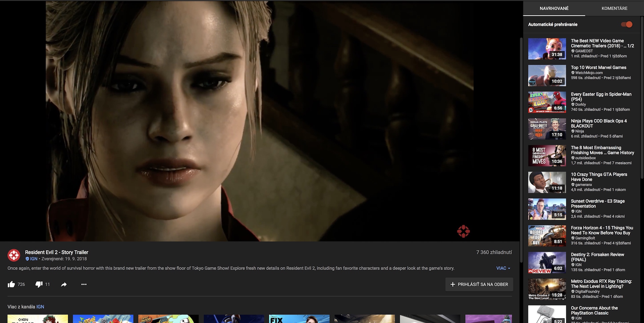Image resolution: width=644 pixels, height=323 pixels.
Task: Open the three-dot more actions menu
Action: [84, 284]
